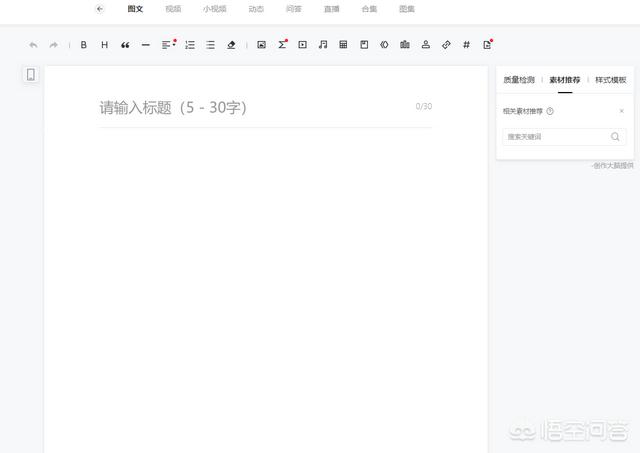This screenshot has width=640, height=453.
Task: Insert a hashtag topic with # icon
Action: (x=466, y=45)
